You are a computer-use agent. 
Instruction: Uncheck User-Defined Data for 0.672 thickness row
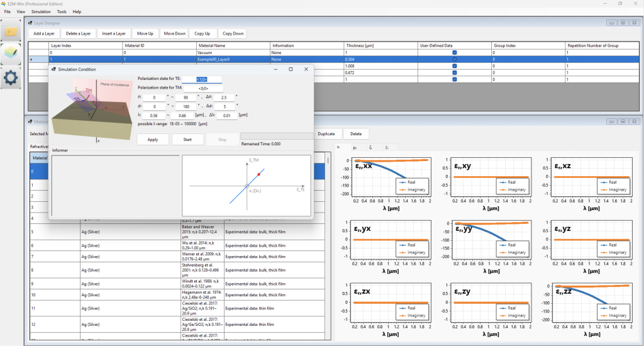(454, 72)
